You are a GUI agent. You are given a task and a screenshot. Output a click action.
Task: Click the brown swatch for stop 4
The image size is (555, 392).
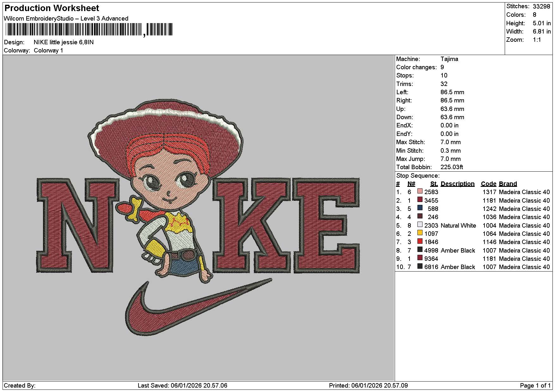(x=420, y=216)
